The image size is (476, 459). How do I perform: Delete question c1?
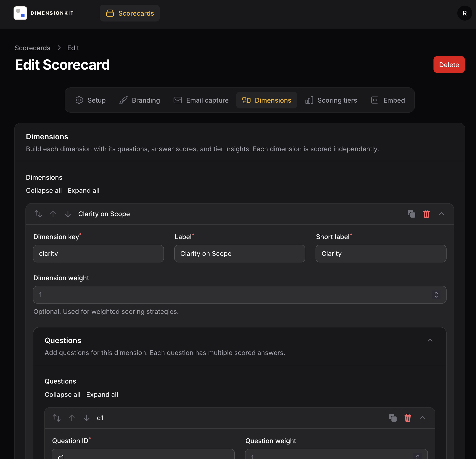408,418
